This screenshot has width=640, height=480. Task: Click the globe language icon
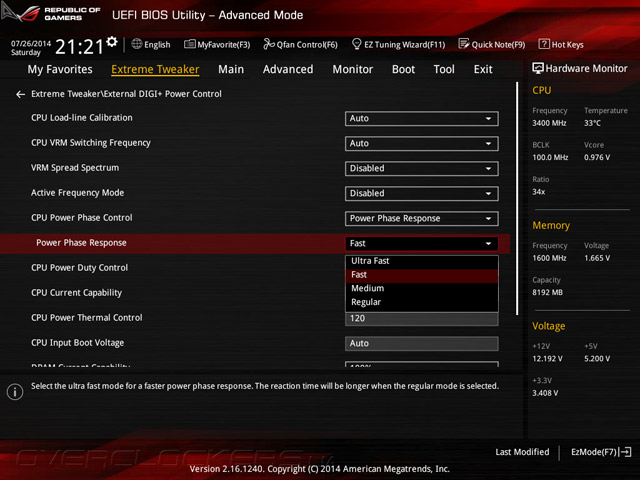coord(137,44)
